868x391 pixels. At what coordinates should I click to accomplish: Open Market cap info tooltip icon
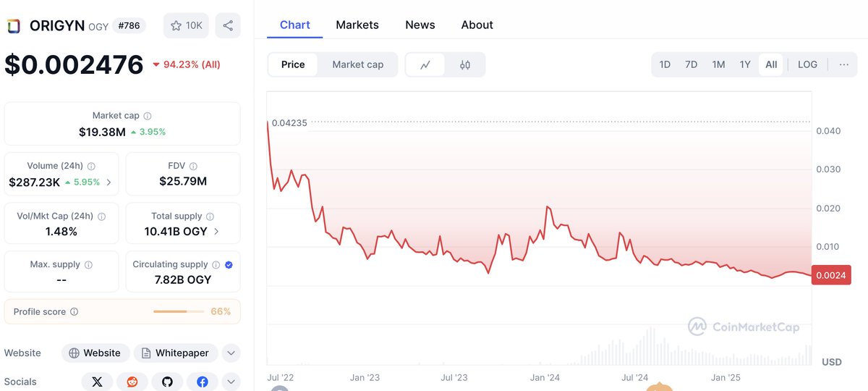[x=148, y=116]
